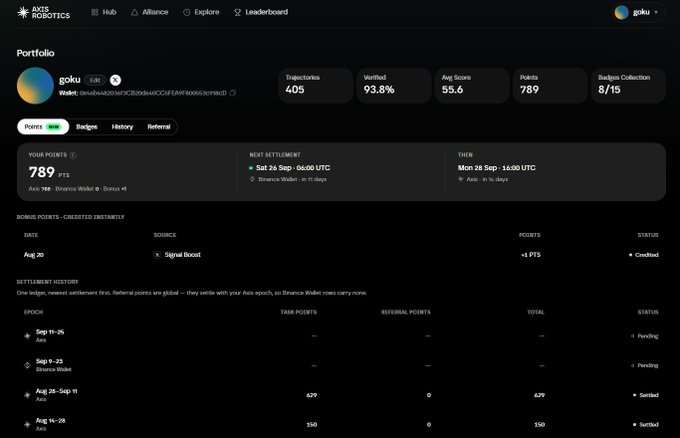Open the Alliance navigation item
680x438 pixels.
[x=150, y=12]
